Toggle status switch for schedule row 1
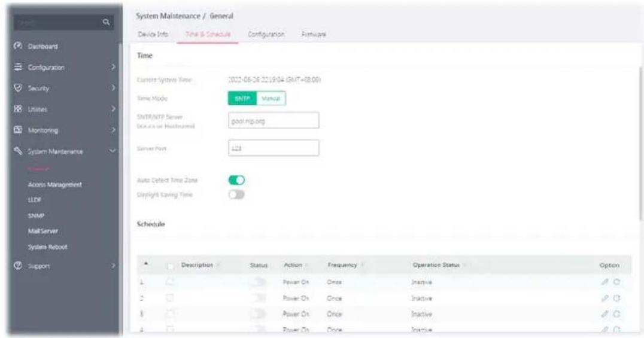Screen dimensions: 644x338 click(x=259, y=282)
